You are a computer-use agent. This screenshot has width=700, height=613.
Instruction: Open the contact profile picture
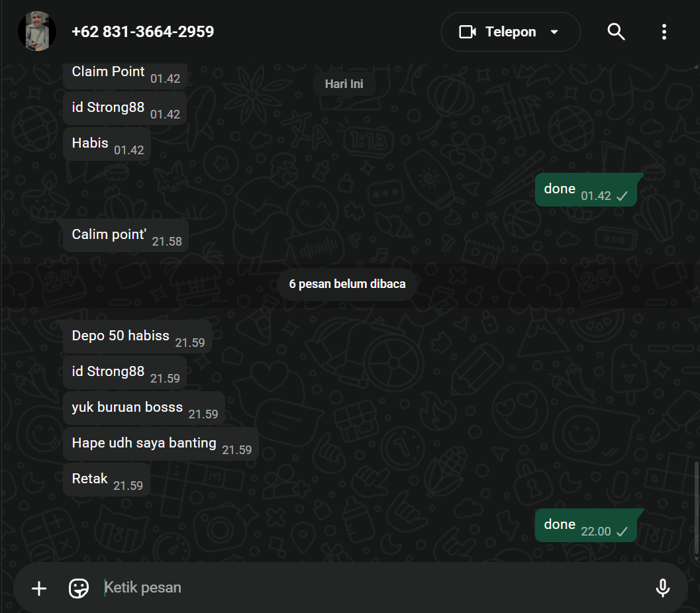tap(37, 31)
